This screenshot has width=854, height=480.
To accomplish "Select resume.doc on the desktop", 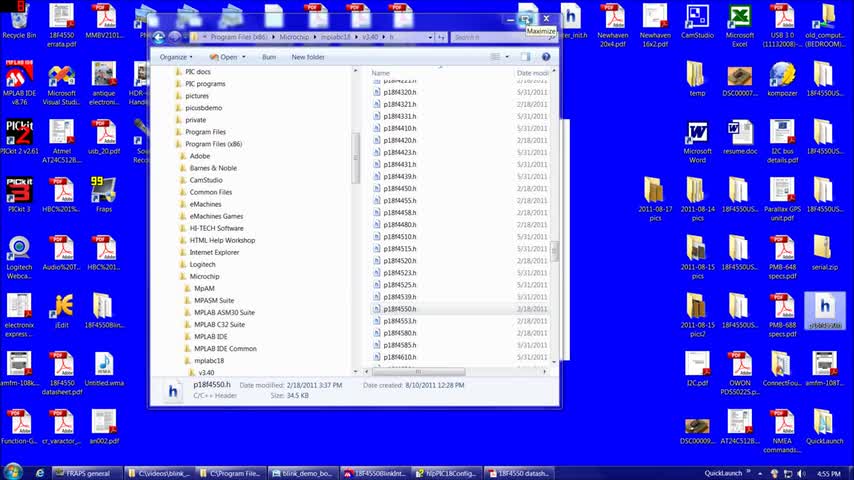I will tap(740, 137).
